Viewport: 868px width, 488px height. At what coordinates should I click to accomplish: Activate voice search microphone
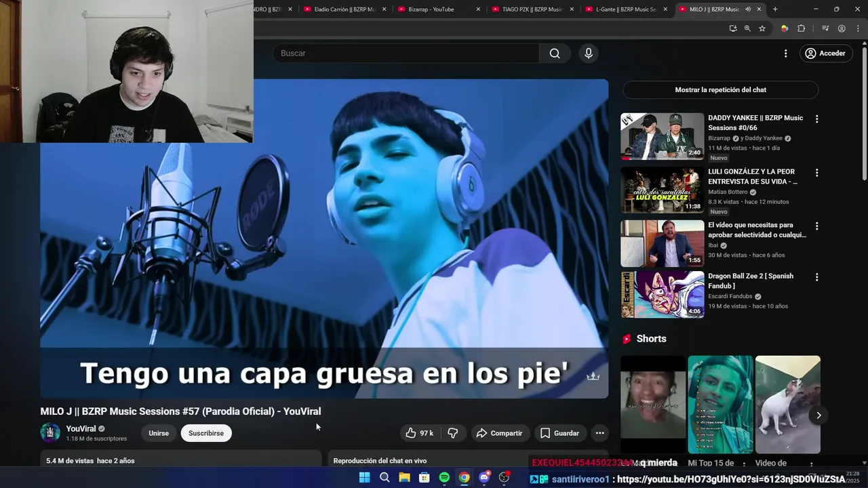(588, 54)
